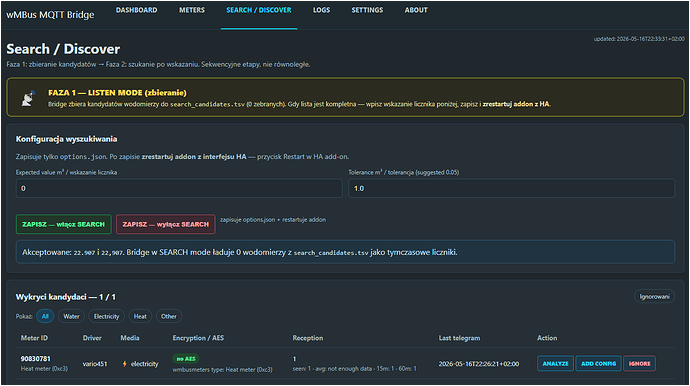The image size is (690, 386).
Task: Click the Meter ID column header
Action: 34,338
